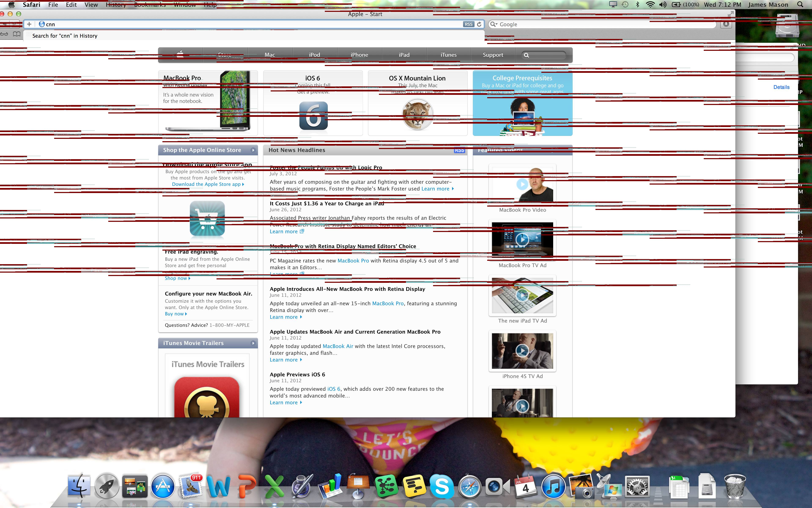The height and width of the screenshot is (508, 812).
Task: Open Time Machine menu bar icon
Action: pos(625,5)
